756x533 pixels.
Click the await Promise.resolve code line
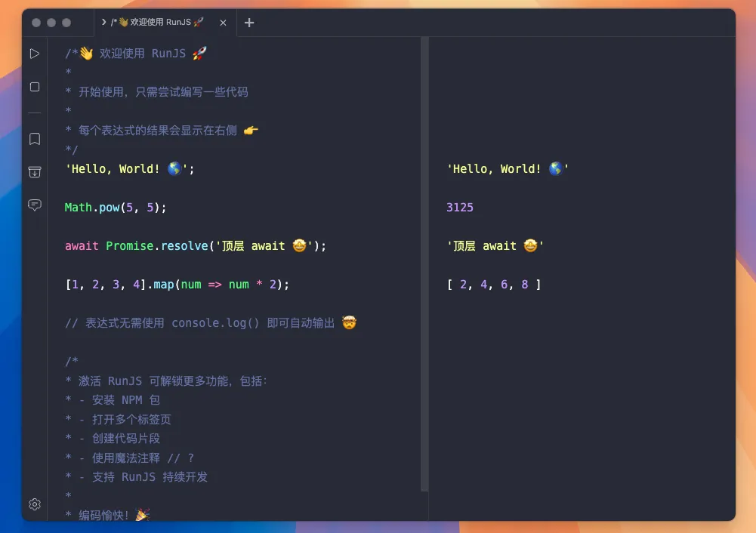195,246
